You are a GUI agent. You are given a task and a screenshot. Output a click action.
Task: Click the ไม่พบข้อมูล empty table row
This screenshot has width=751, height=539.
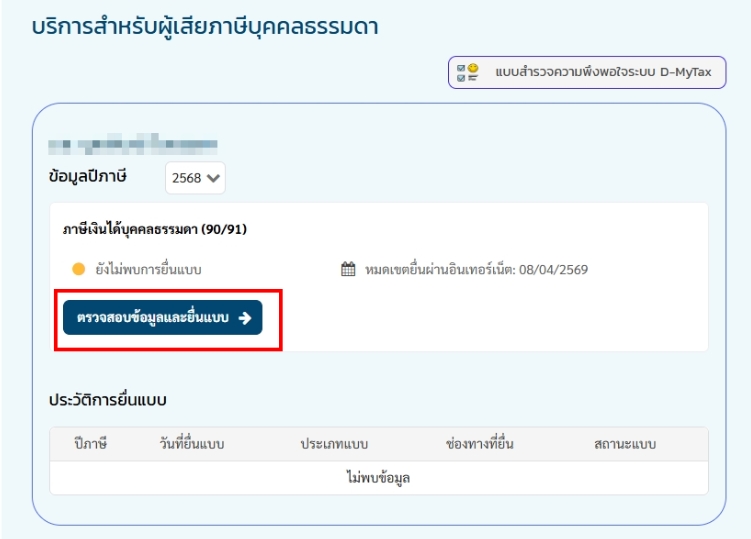coord(378,477)
